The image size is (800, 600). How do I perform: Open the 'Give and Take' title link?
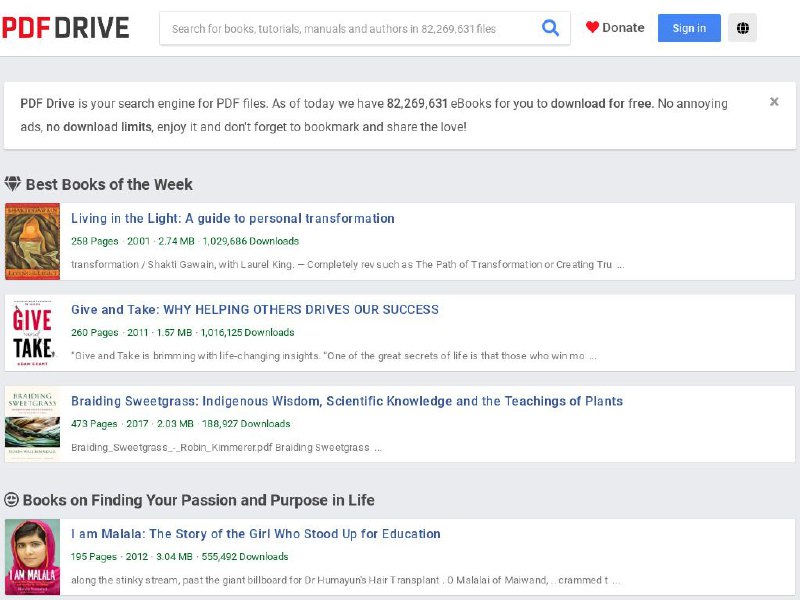[x=253, y=309]
